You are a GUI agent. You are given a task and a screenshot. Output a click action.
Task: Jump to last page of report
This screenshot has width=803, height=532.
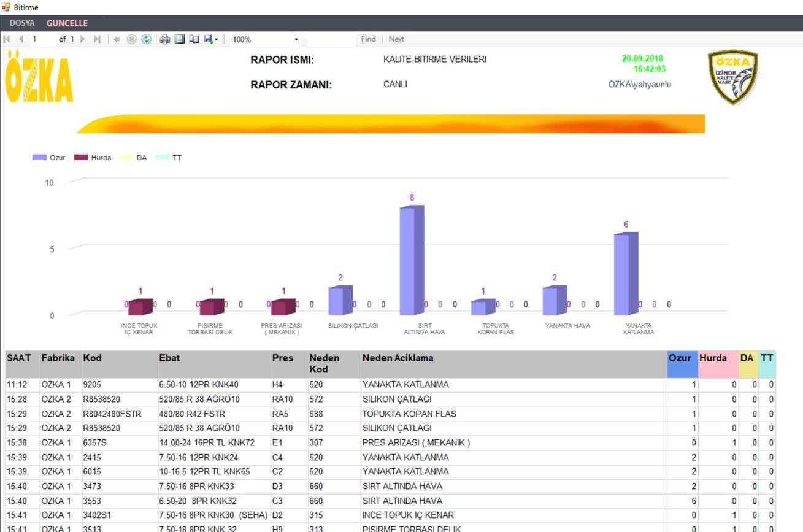[x=97, y=39]
